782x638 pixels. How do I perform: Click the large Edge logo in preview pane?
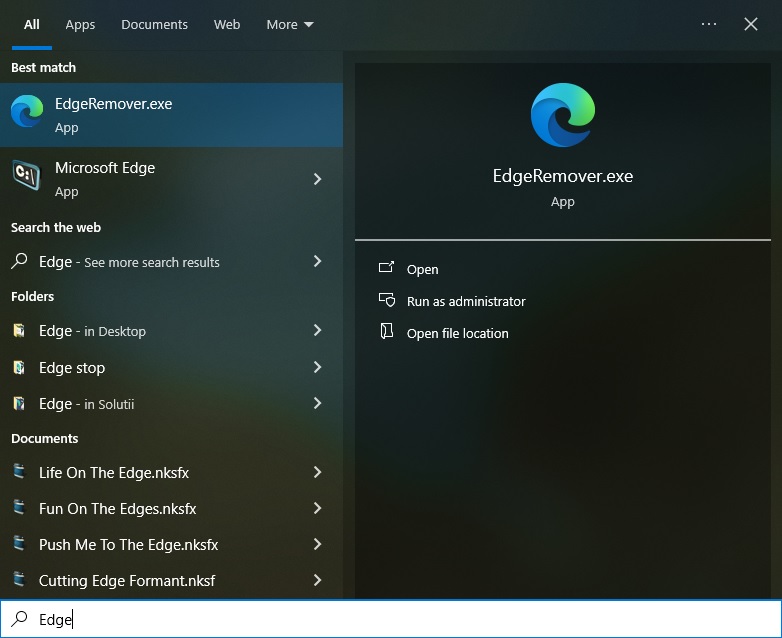(562, 115)
